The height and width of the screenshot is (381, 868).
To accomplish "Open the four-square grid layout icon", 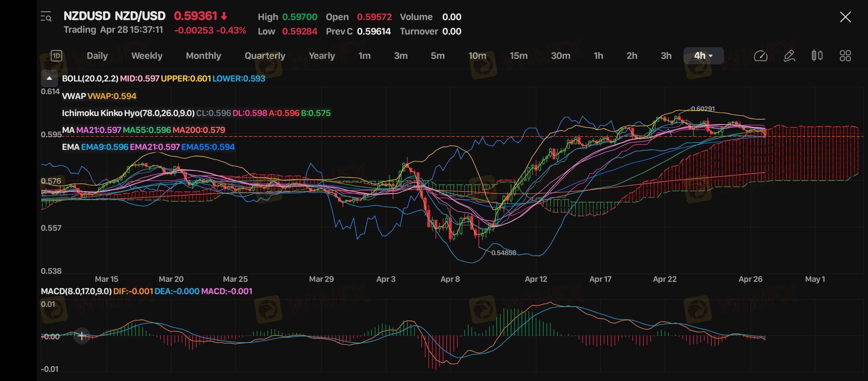I will coord(845,56).
